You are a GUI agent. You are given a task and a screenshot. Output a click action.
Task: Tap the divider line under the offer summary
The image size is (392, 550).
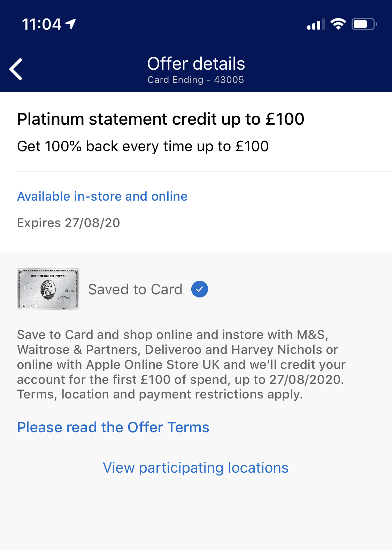point(204,171)
